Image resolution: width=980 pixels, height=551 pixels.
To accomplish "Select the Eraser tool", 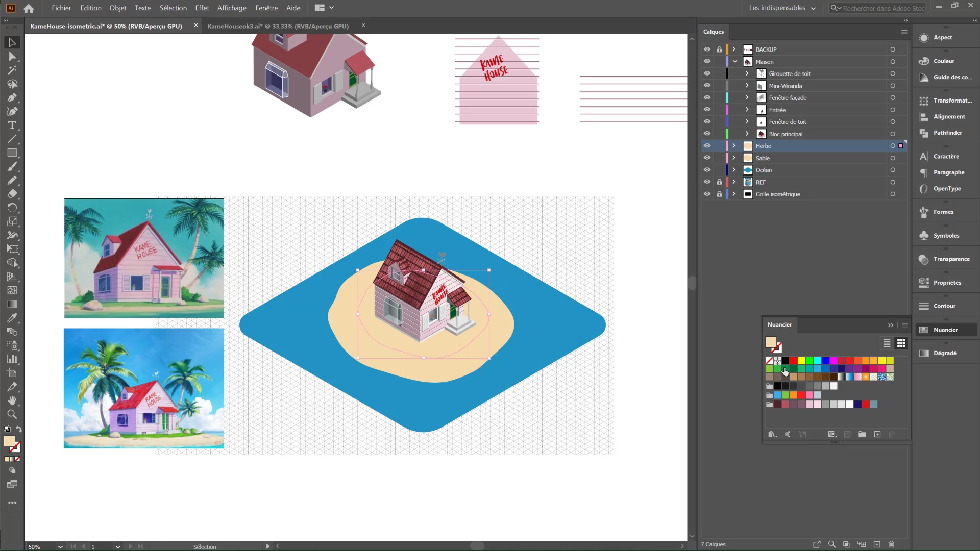I will coord(12,194).
